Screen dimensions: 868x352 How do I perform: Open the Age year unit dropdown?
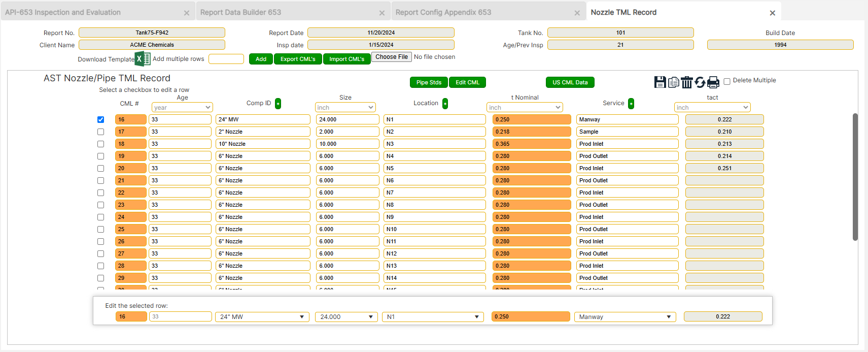(x=182, y=108)
